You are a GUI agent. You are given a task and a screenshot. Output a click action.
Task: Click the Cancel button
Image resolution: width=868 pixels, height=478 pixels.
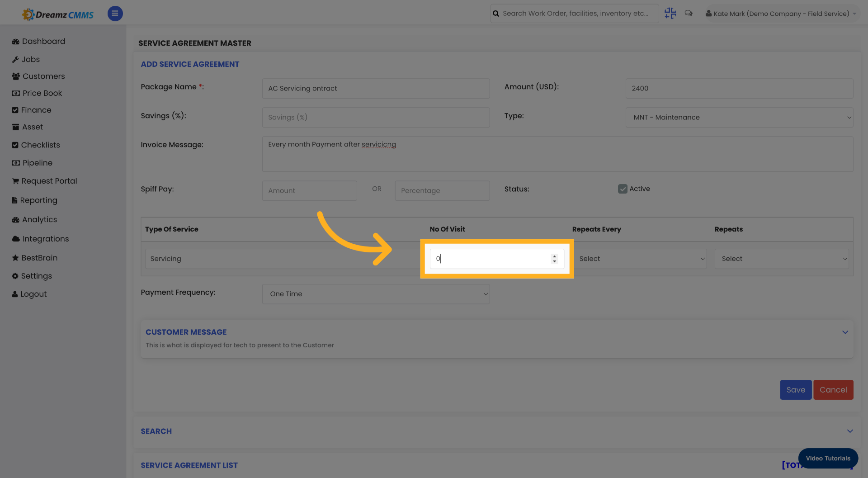pyautogui.click(x=833, y=390)
